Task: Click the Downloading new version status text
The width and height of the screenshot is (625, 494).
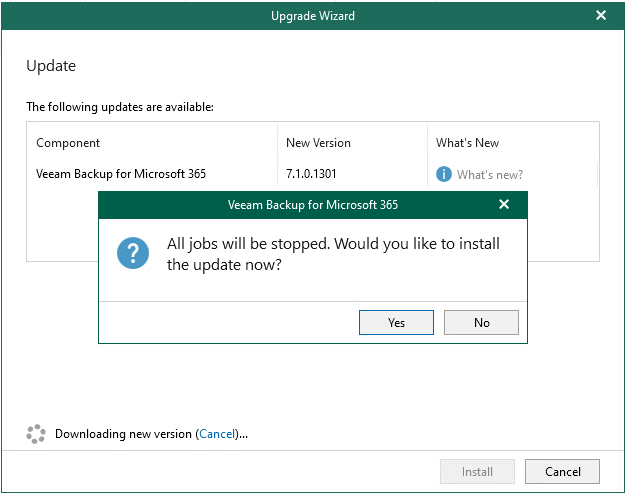Action: click(151, 434)
